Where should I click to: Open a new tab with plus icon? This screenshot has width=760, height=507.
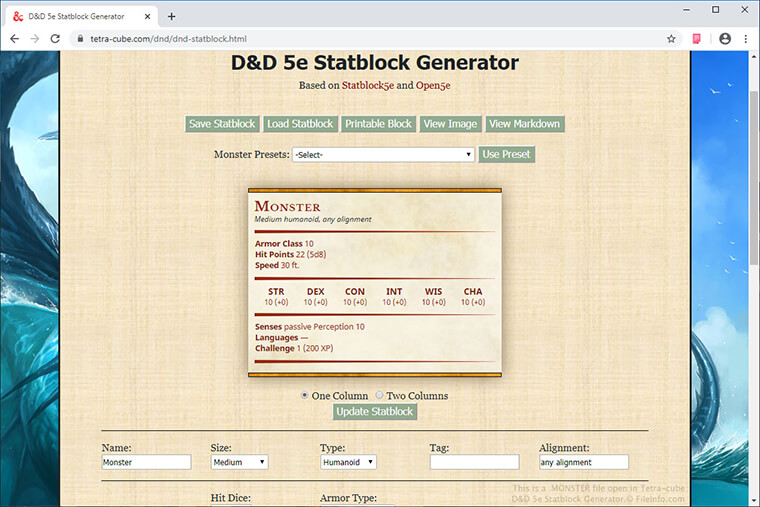click(171, 16)
